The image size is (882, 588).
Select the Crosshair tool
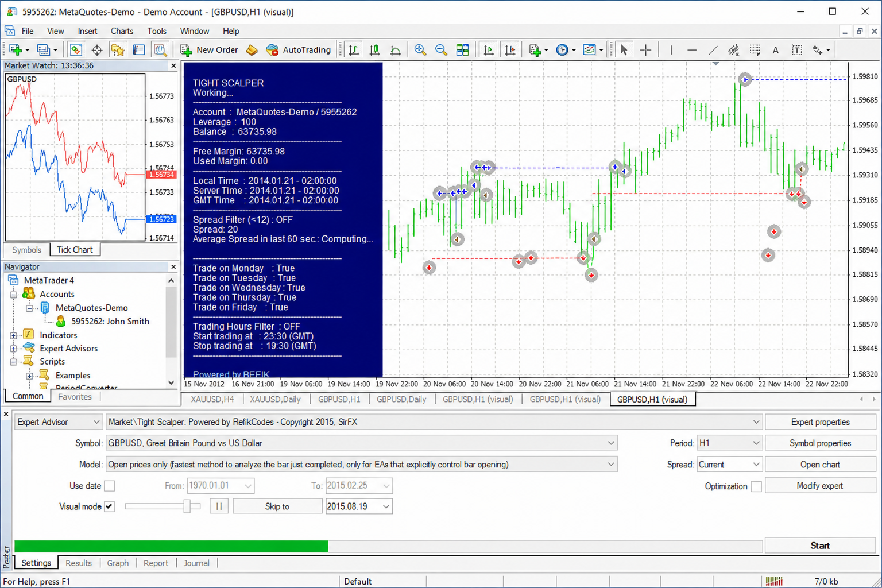645,50
